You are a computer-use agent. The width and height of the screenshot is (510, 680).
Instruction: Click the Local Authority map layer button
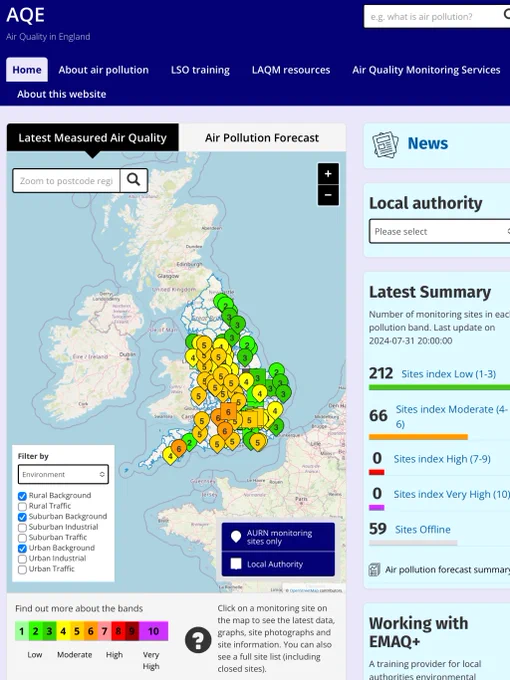[278, 564]
